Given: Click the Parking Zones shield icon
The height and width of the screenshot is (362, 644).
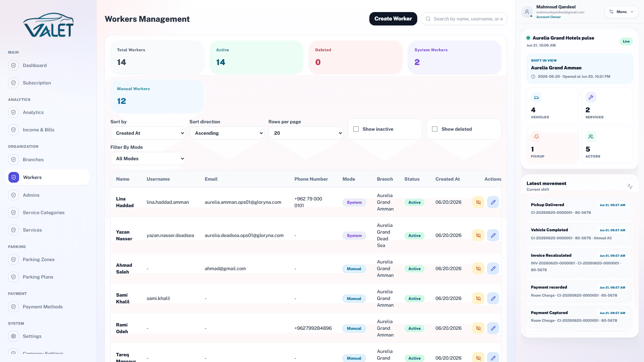Looking at the screenshot, I should pos(13,259).
